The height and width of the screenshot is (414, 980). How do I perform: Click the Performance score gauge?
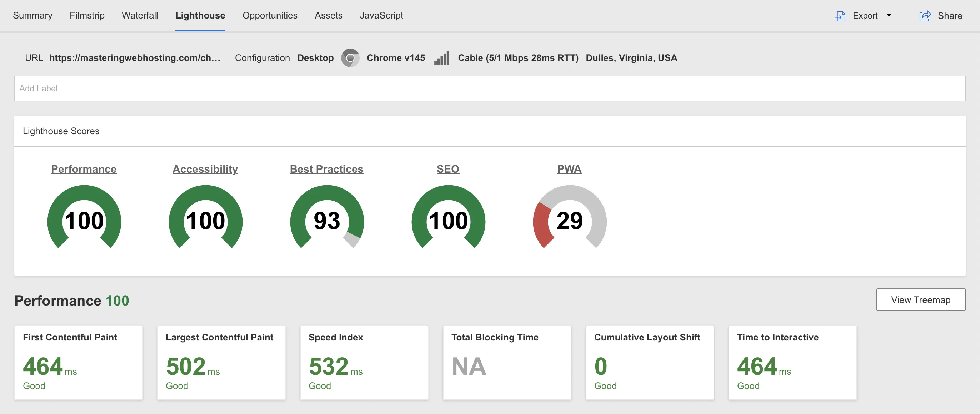(x=84, y=217)
